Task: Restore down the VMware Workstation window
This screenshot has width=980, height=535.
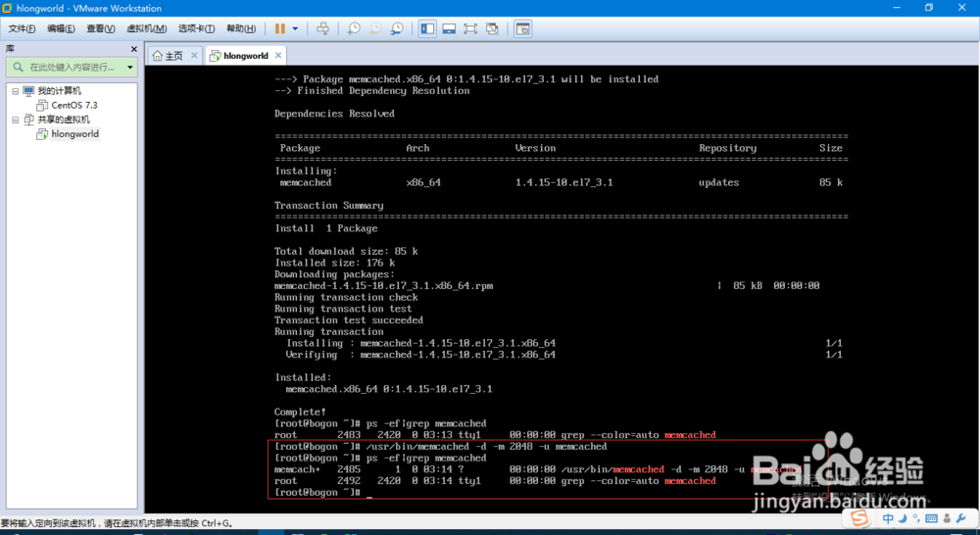Action: pyautogui.click(x=929, y=8)
